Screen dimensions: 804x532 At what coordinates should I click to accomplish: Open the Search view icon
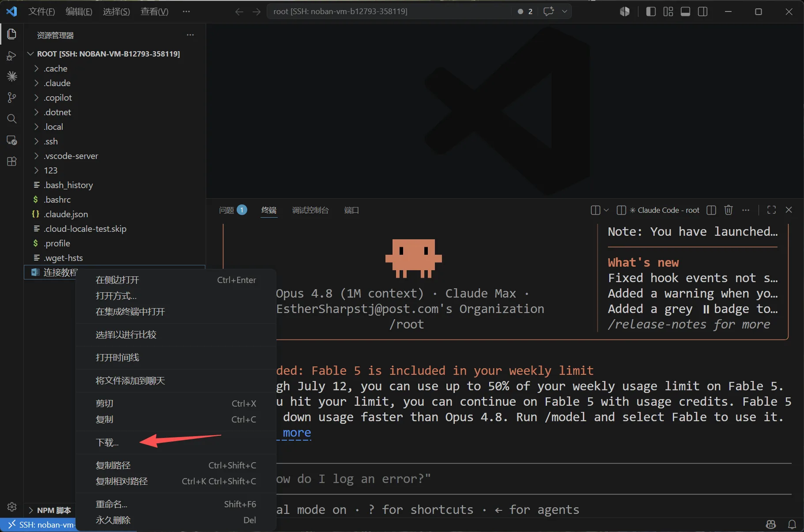[12, 119]
